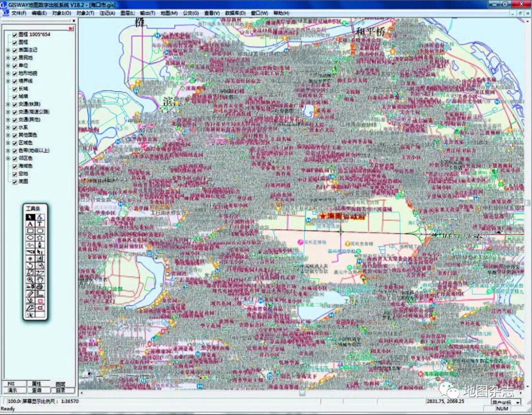This screenshot has height=415, width=532.
Task: Toggle the 居民地 layer checkbox
Action: tap(15, 58)
